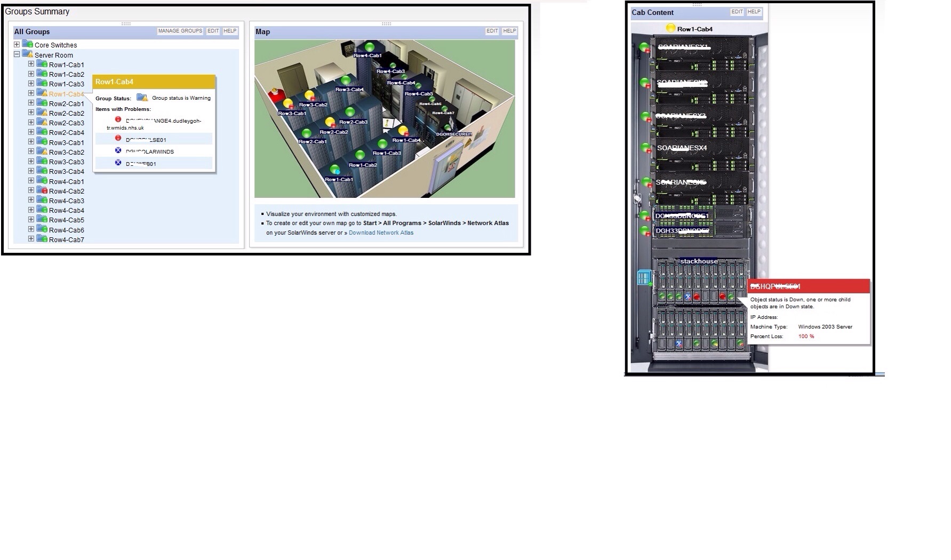Collapse the Server Room group
951x560 pixels.
[x=17, y=54]
